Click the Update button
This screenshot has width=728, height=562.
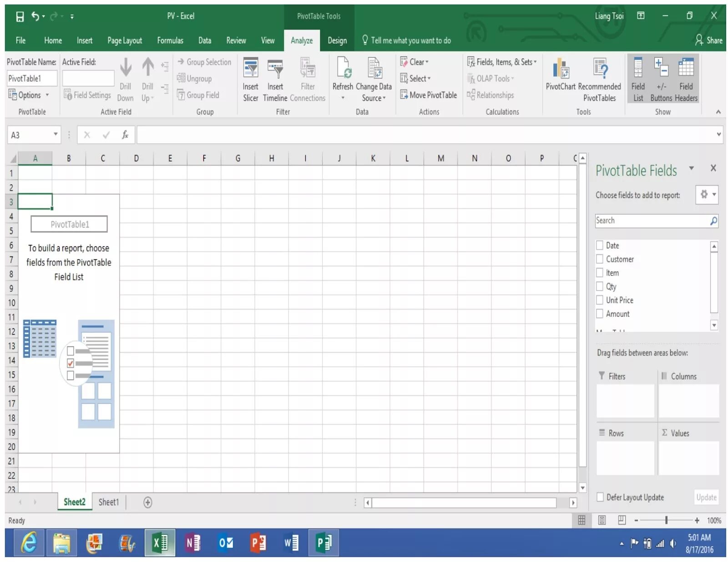[706, 497]
